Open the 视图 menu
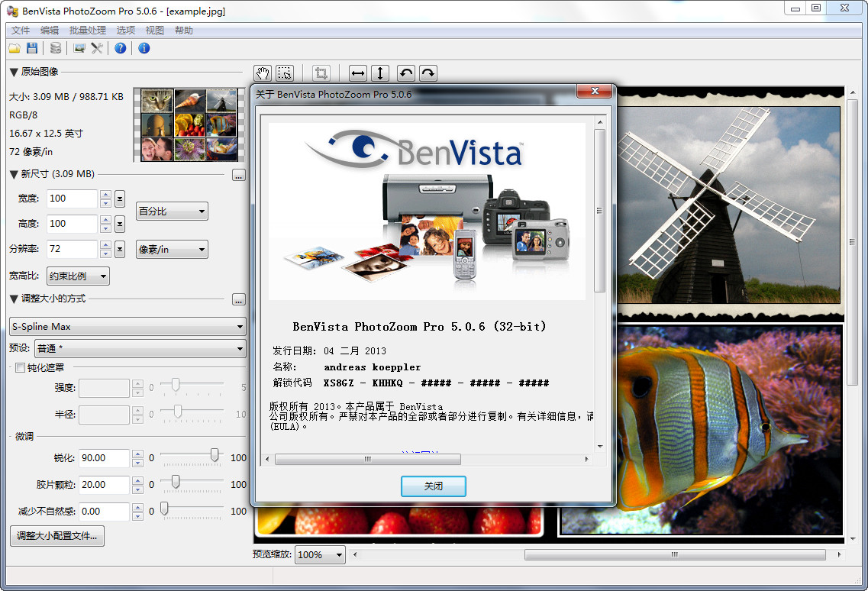The height and width of the screenshot is (591, 868). pos(155,31)
